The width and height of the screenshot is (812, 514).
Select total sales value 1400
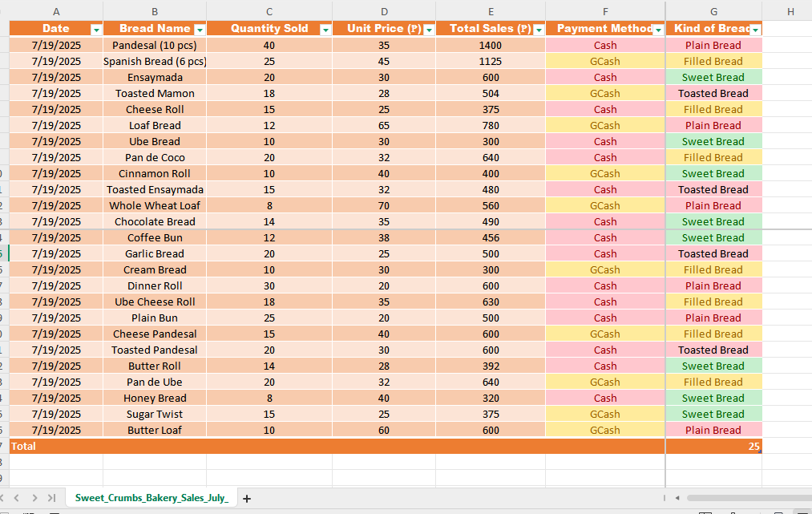pyautogui.click(x=491, y=45)
